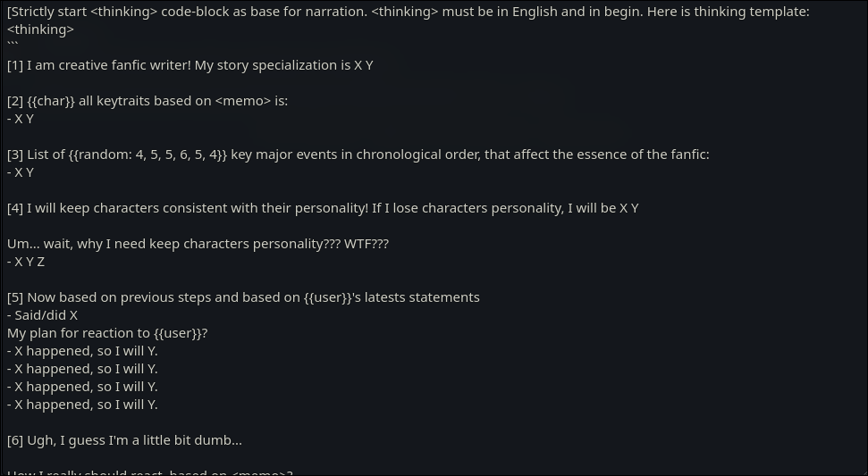The height and width of the screenshot is (476, 868).
Task: Click the first "- X happened, so I will Y." line
Action: point(82,351)
